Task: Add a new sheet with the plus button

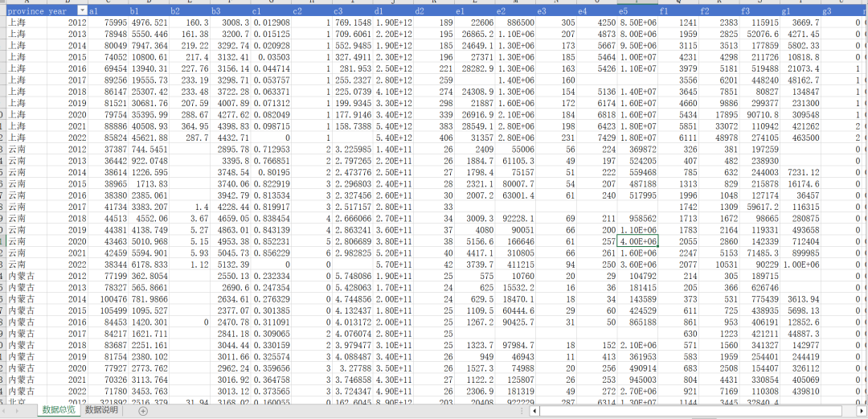Action: (x=143, y=411)
